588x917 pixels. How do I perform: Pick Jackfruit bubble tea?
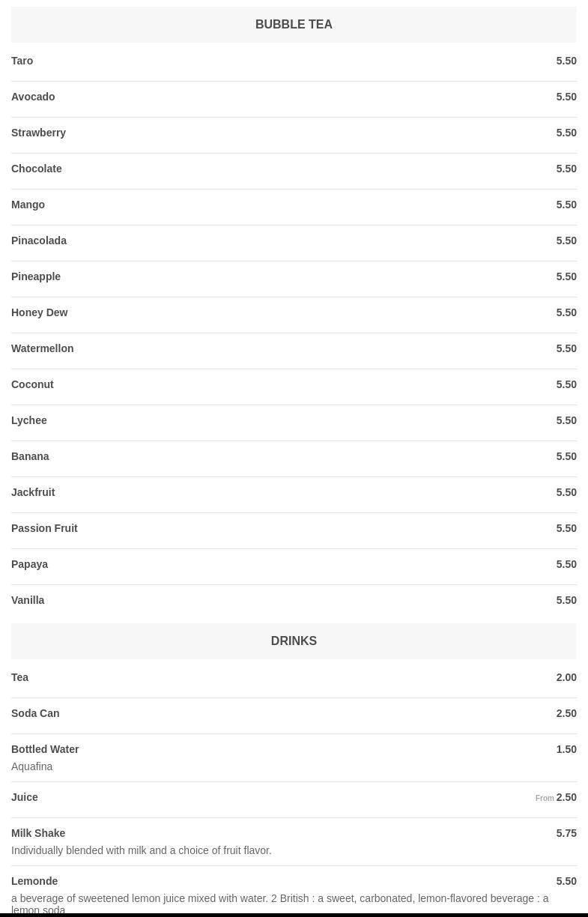point(294,494)
